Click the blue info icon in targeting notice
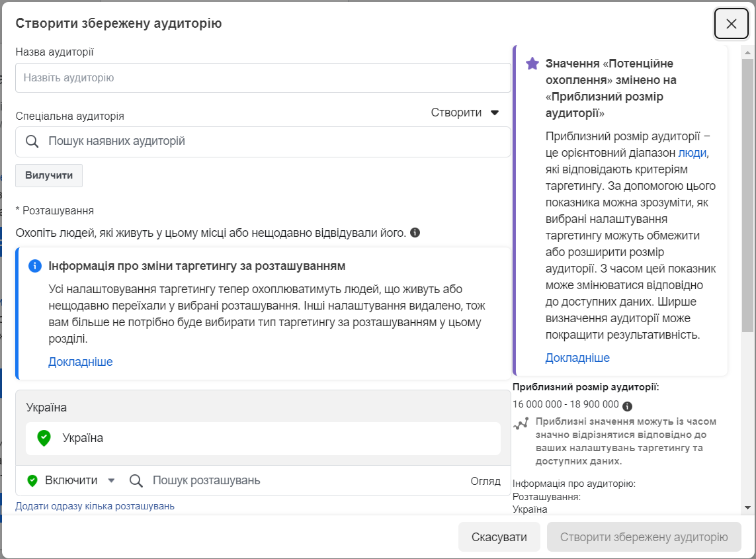The width and height of the screenshot is (756, 559). point(35,266)
